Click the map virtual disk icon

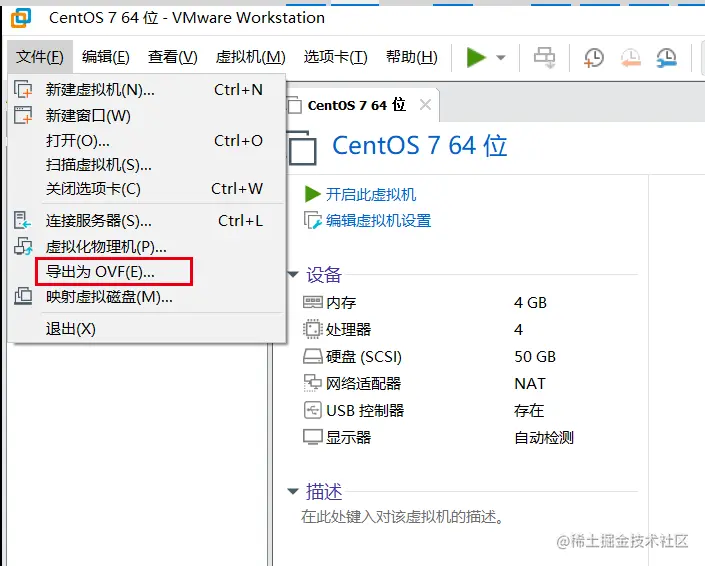(23, 296)
